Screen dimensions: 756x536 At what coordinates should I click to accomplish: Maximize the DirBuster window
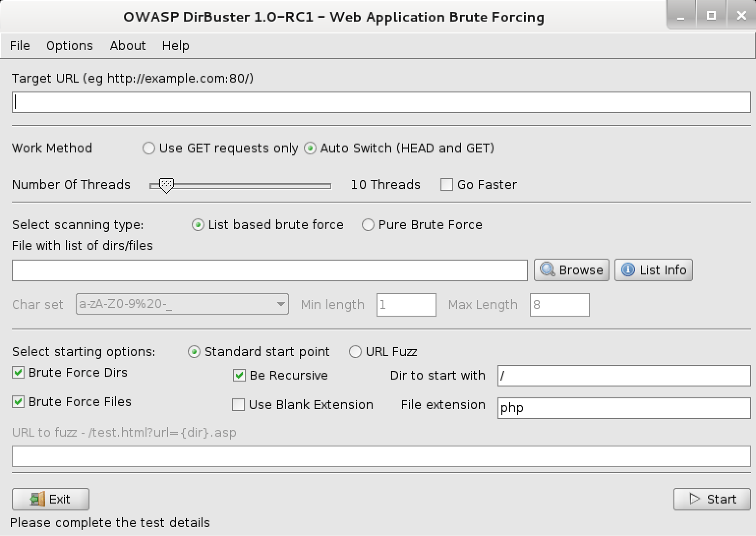[711, 16]
